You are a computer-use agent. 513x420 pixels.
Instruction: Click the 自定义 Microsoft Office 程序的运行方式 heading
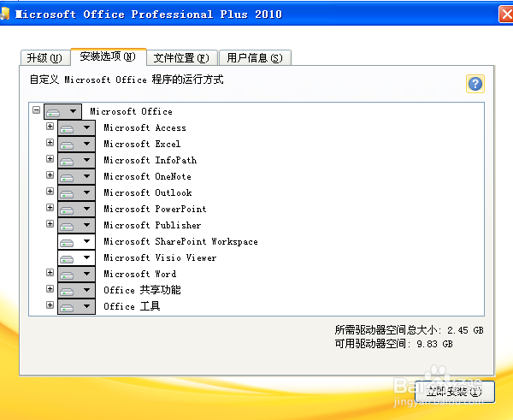point(127,80)
